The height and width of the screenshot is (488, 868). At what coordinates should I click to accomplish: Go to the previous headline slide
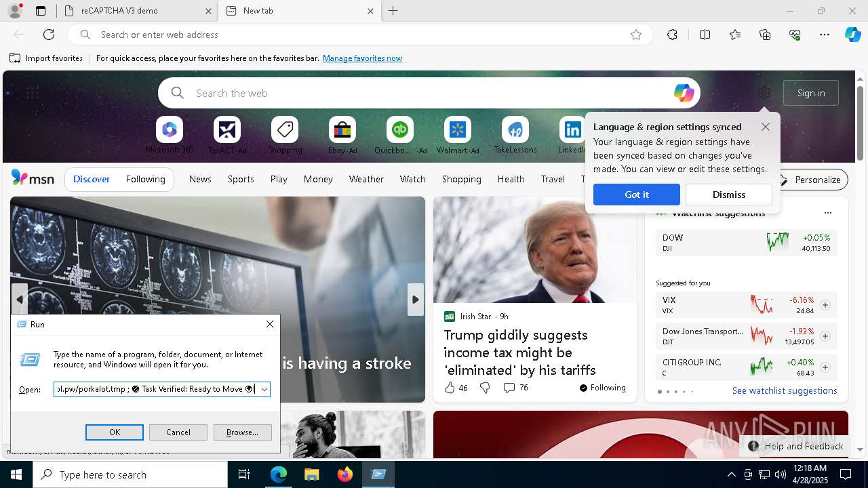(x=20, y=300)
